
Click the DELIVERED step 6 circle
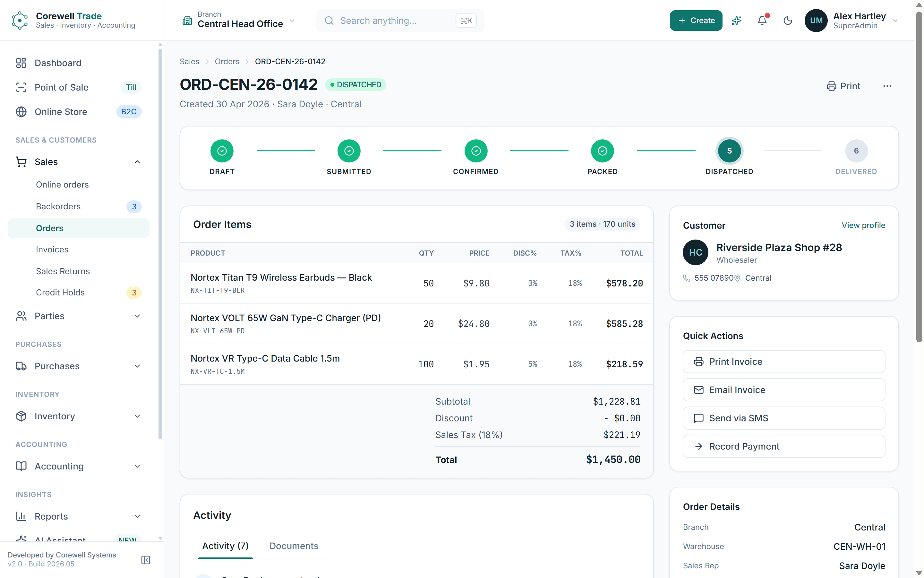click(856, 151)
